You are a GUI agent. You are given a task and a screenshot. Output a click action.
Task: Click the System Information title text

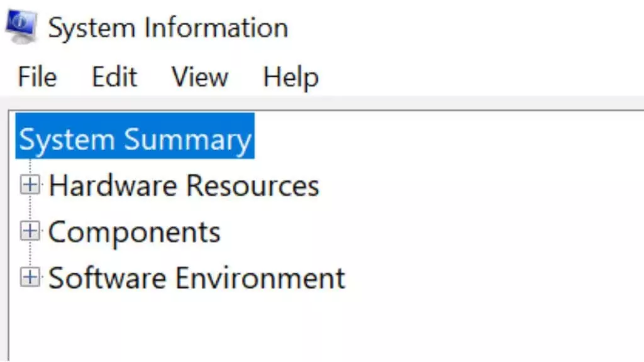168,28
